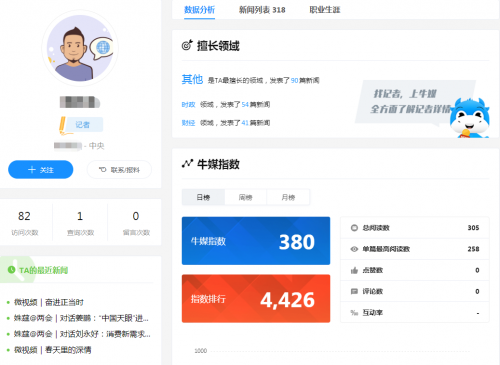Click the 82 访问次数 stat
This screenshot has width=500, height=365.
[x=25, y=223]
